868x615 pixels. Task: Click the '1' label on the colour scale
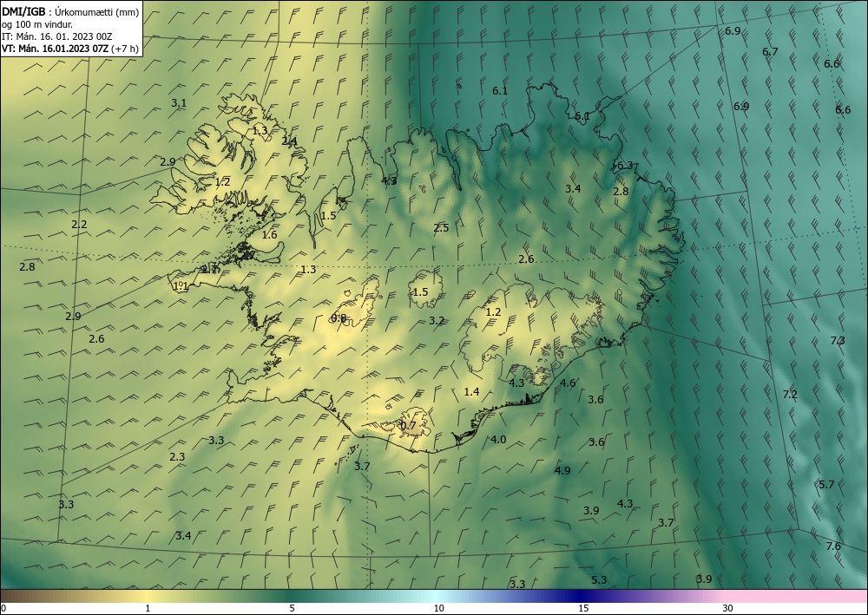coord(148,608)
